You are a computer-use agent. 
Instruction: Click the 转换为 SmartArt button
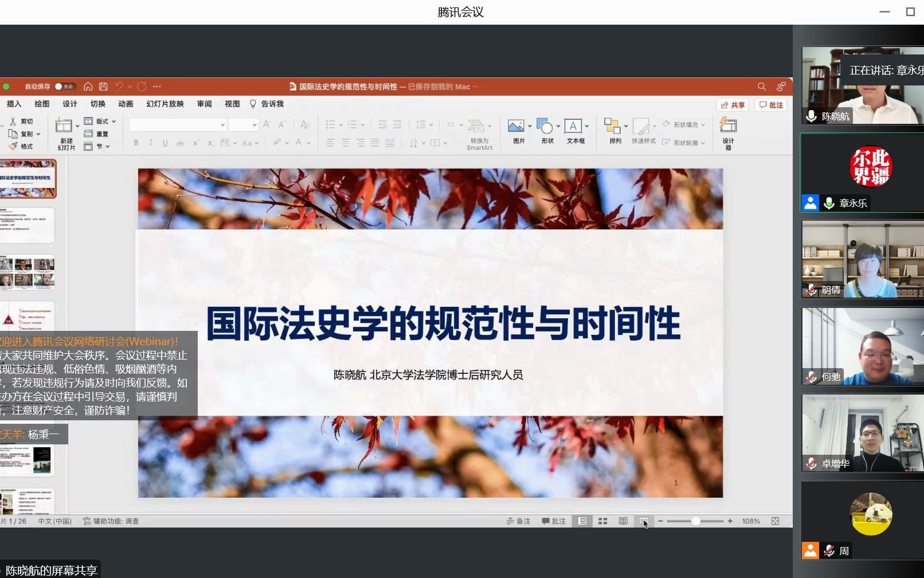(479, 135)
